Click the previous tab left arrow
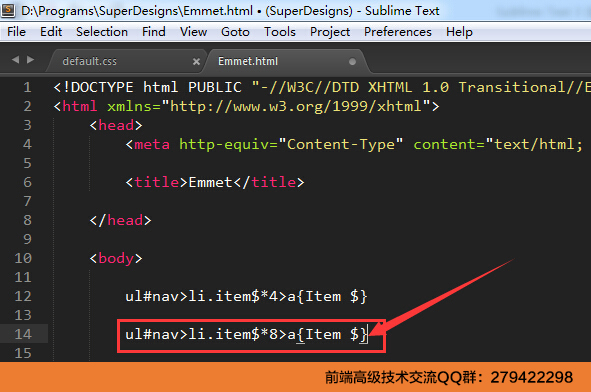 (x=15, y=60)
